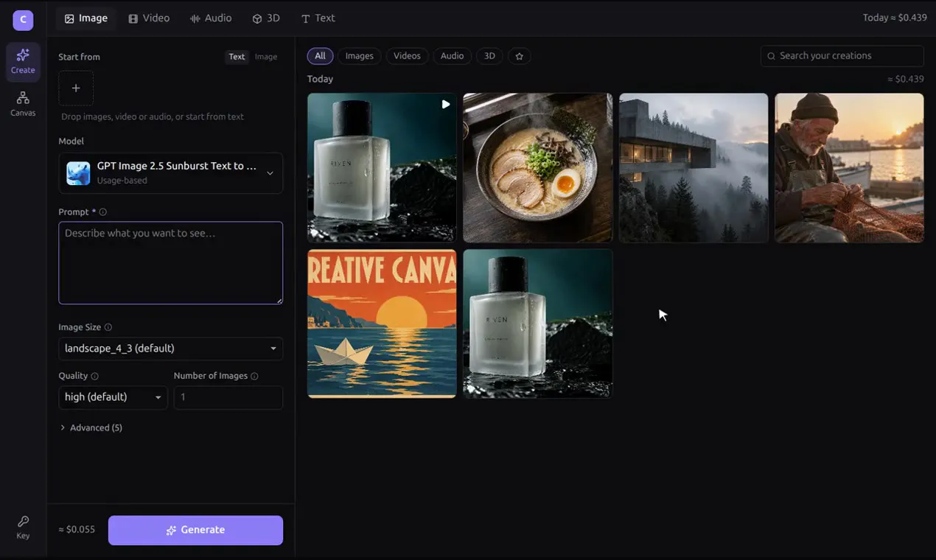Show the Number of Images info icon

point(254,376)
